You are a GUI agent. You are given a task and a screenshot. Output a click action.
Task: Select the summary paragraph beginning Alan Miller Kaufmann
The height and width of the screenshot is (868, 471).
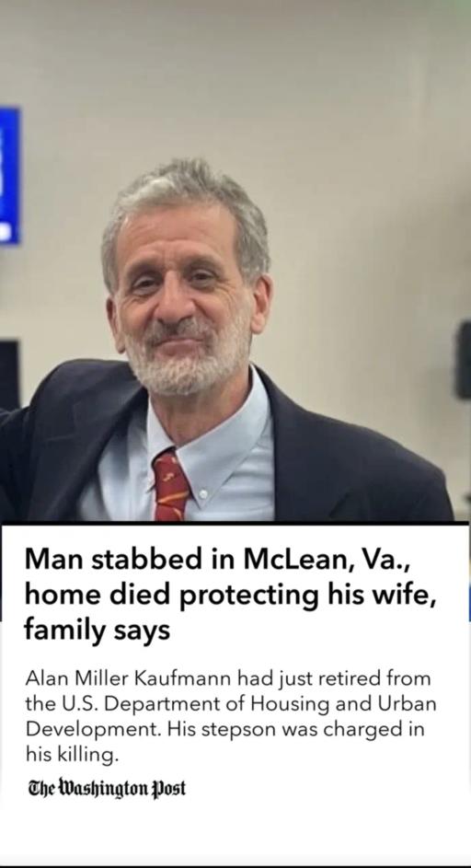[230, 716]
